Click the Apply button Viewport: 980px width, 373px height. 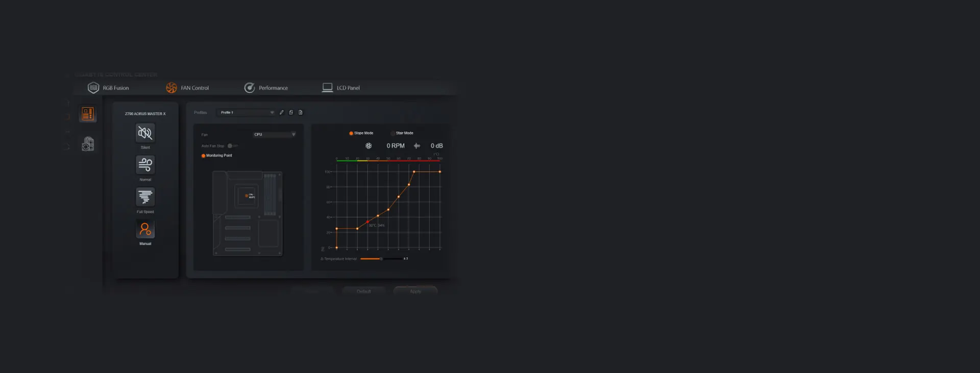[x=415, y=291]
